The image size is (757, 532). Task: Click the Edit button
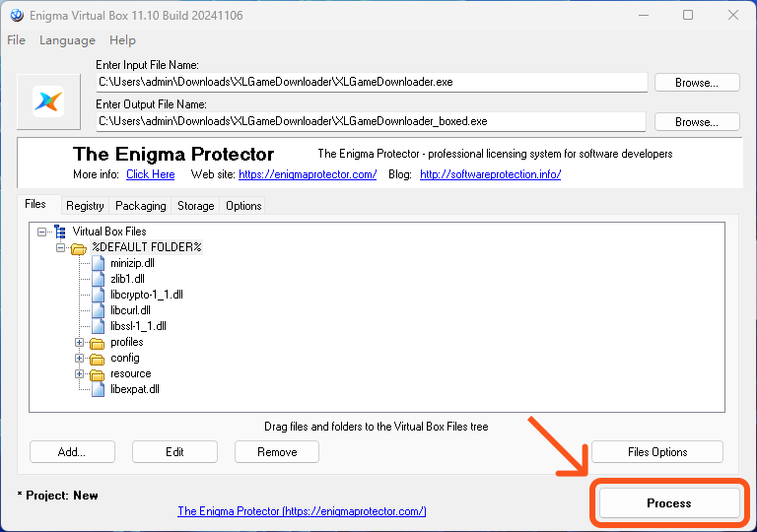point(174,452)
